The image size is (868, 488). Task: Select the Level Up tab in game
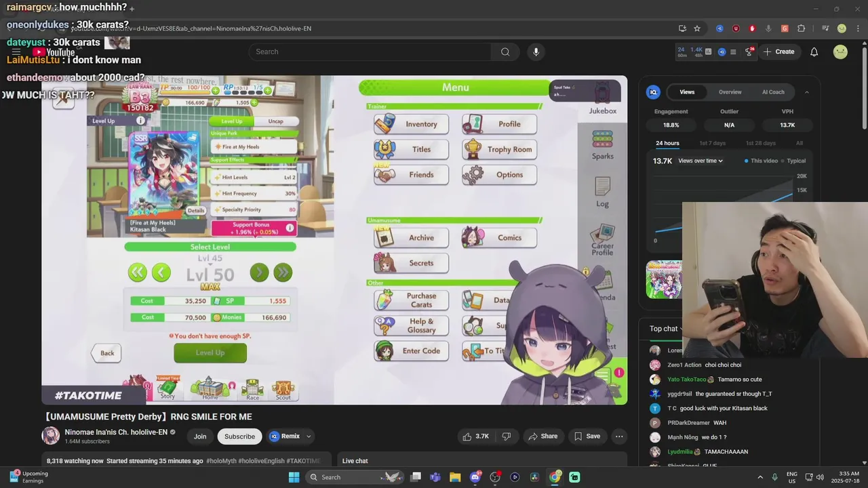(x=231, y=121)
